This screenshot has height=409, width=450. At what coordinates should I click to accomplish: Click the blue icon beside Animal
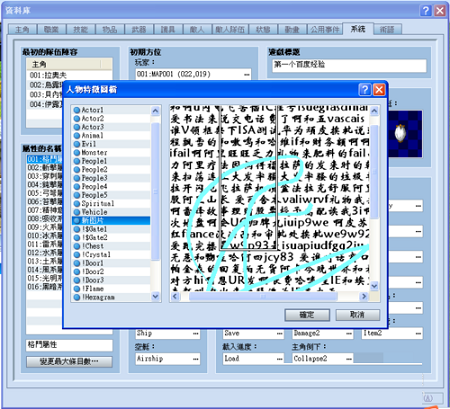click(77, 135)
